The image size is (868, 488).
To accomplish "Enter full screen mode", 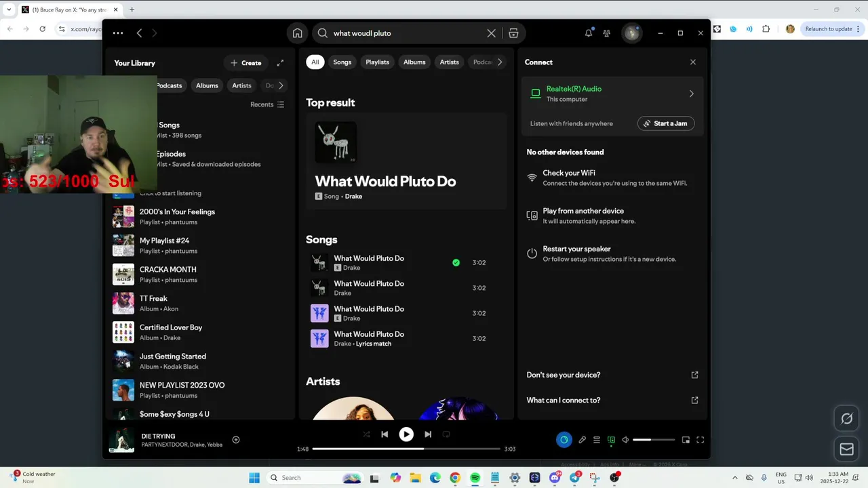I will pos(701,440).
